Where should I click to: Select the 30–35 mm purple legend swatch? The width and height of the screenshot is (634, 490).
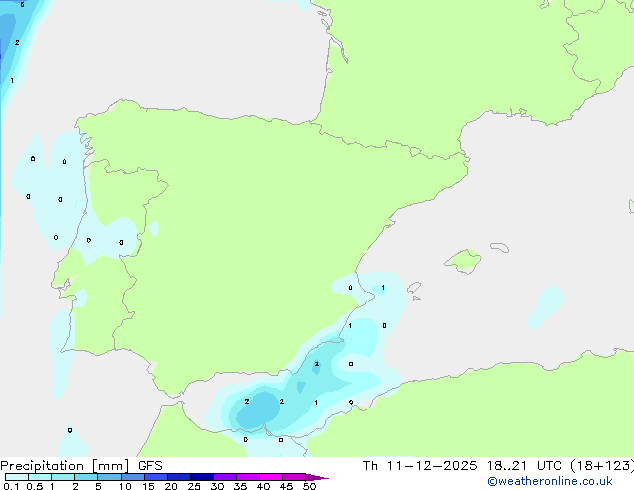tap(225, 477)
